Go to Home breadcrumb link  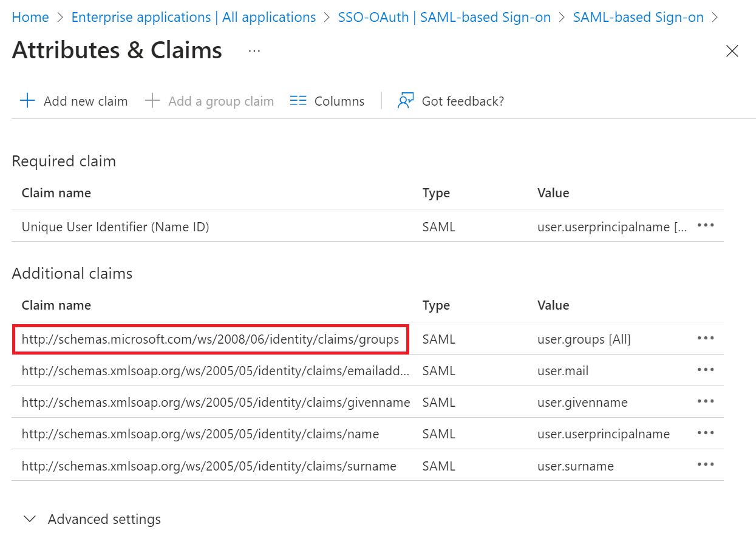tap(30, 17)
